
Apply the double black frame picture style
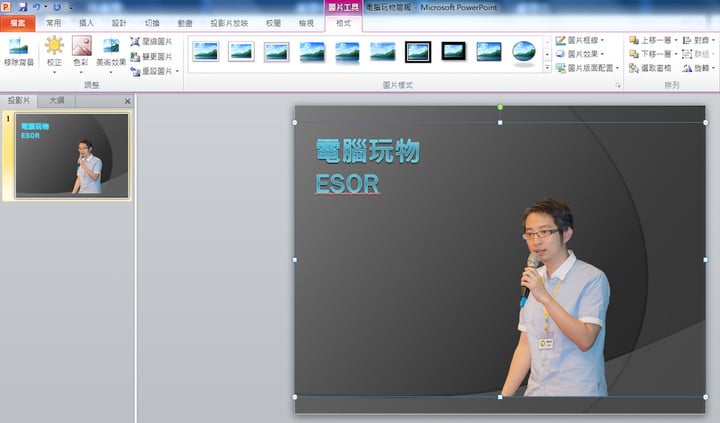[418, 51]
